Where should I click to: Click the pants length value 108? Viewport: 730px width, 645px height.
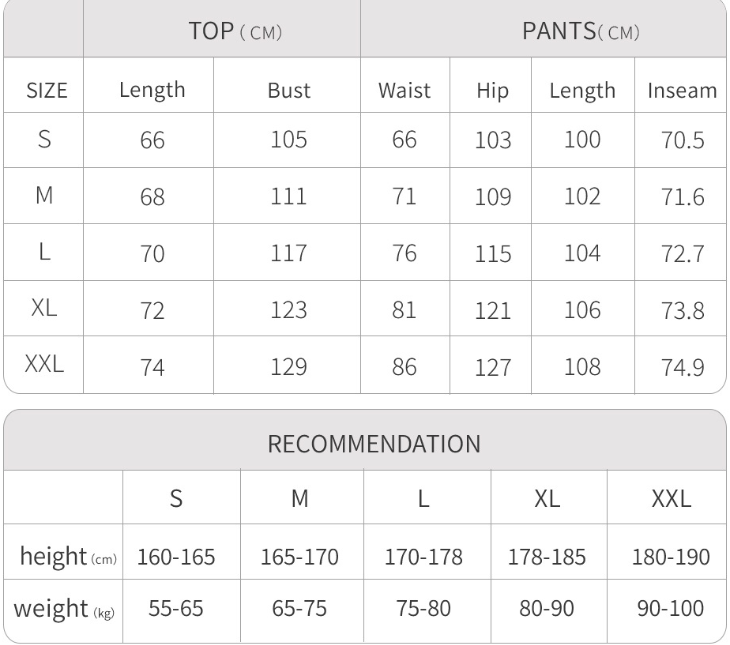pos(580,366)
